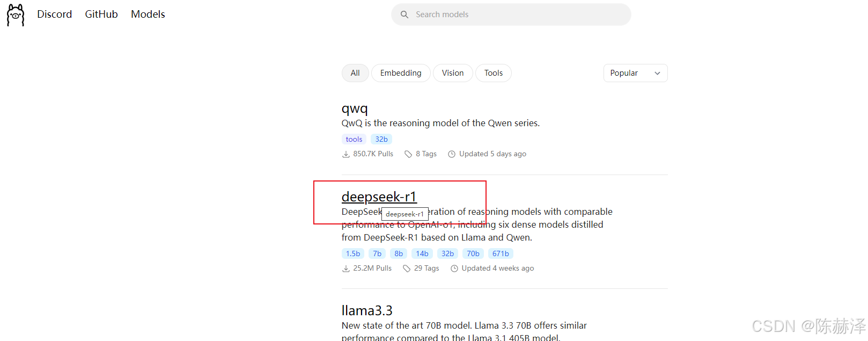Click the 70b size tag
This screenshot has height=341, width=868.
pyautogui.click(x=473, y=253)
